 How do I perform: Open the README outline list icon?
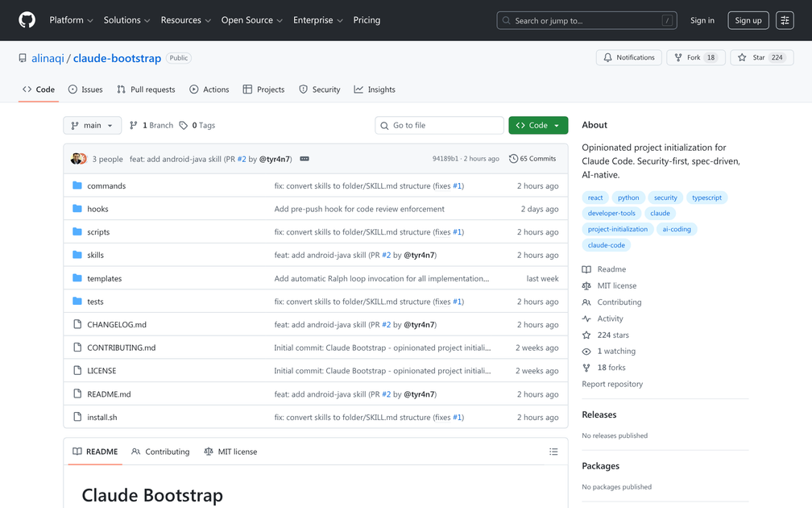coord(553,452)
